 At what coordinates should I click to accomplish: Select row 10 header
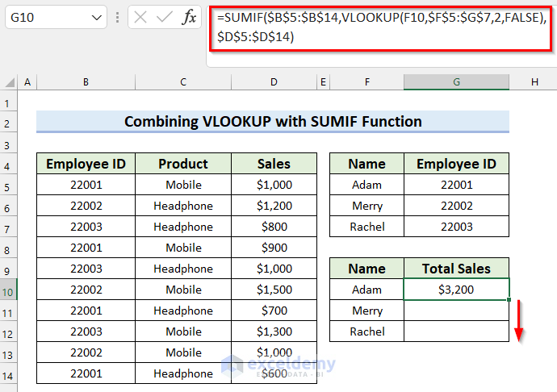point(9,291)
